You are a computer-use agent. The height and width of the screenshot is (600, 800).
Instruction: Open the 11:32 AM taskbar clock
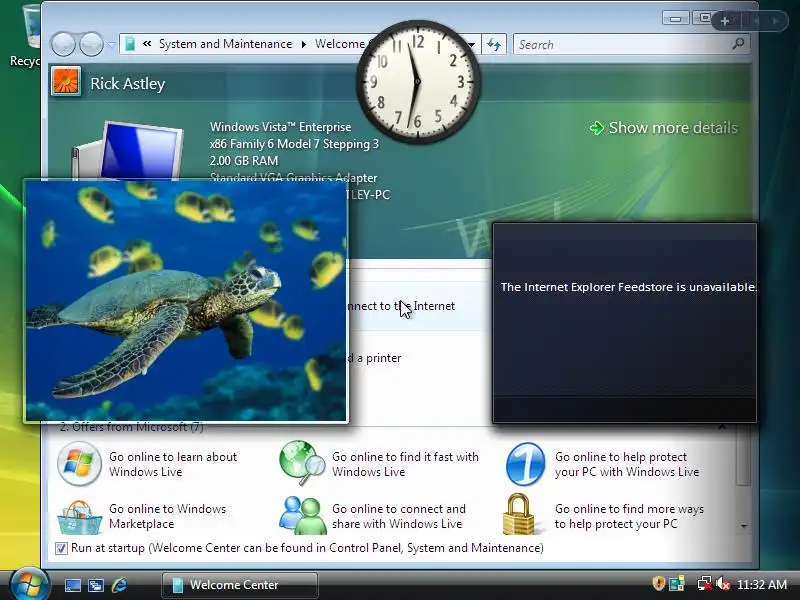(762, 585)
